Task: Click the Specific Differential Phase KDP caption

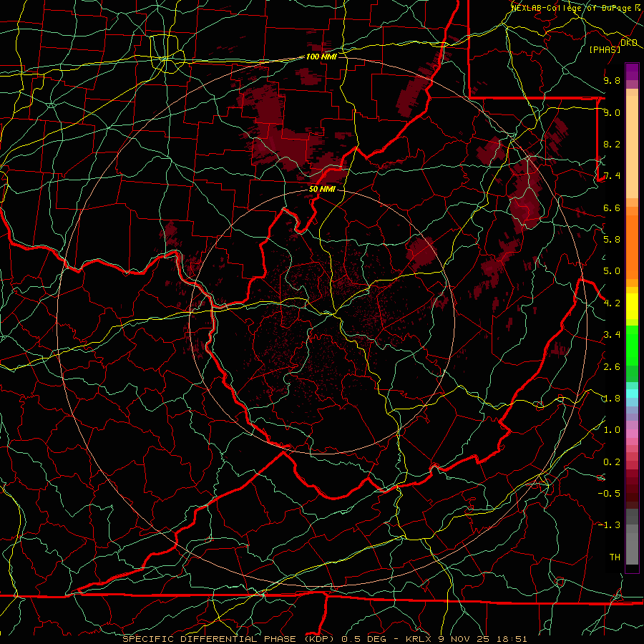Action: (x=325, y=639)
